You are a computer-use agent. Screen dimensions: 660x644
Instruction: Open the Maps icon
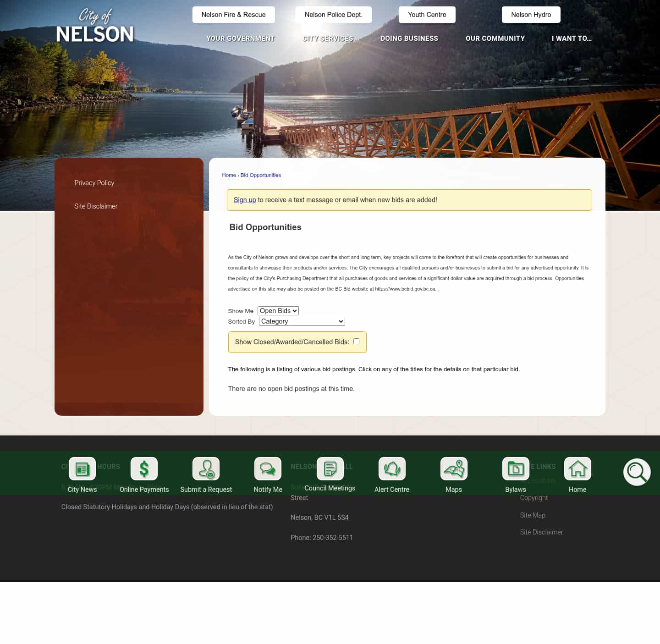coord(454,468)
